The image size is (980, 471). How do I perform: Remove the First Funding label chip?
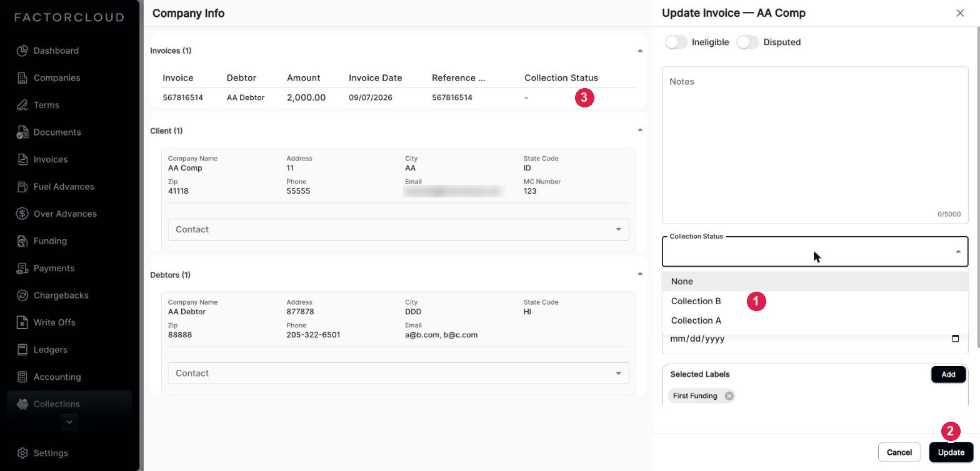729,396
